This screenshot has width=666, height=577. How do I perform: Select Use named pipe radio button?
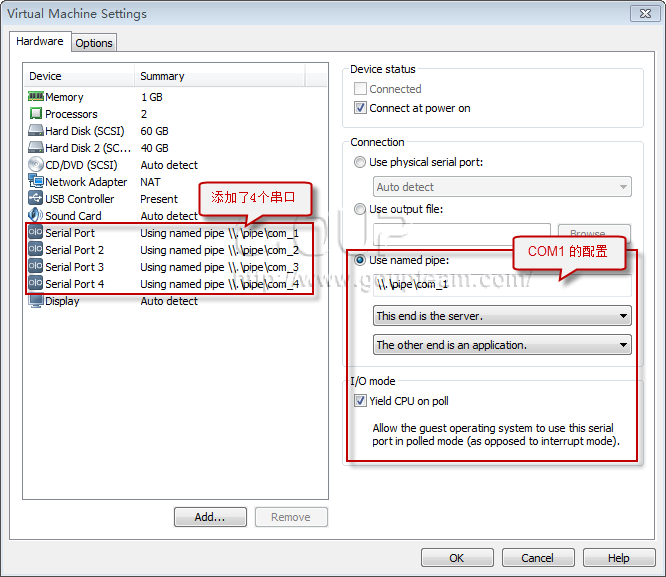point(360,260)
